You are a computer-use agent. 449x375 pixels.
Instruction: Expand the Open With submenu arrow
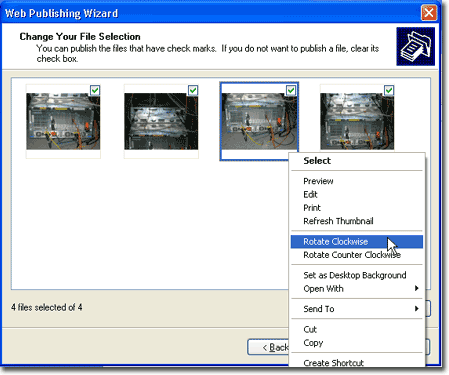click(416, 288)
